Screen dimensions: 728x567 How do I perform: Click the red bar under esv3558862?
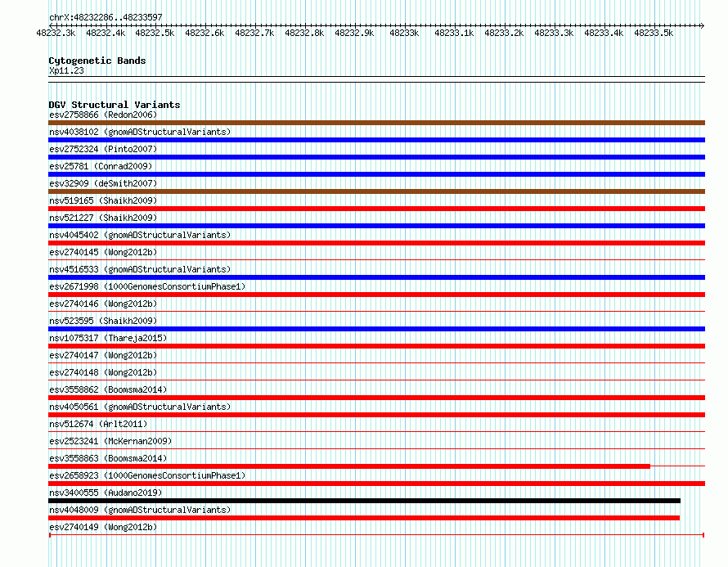(376, 398)
